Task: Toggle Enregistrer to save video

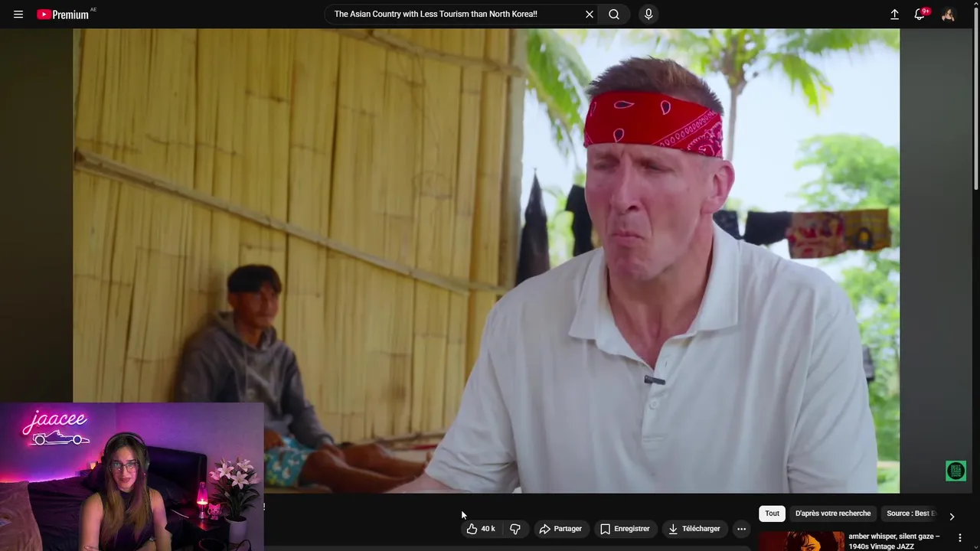Action: click(x=625, y=529)
